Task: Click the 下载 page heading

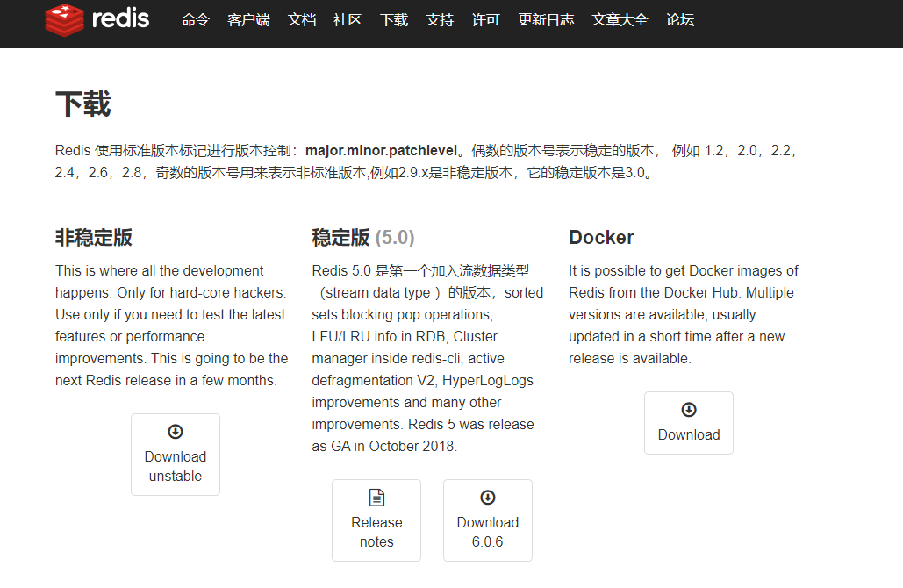Action: 82,104
